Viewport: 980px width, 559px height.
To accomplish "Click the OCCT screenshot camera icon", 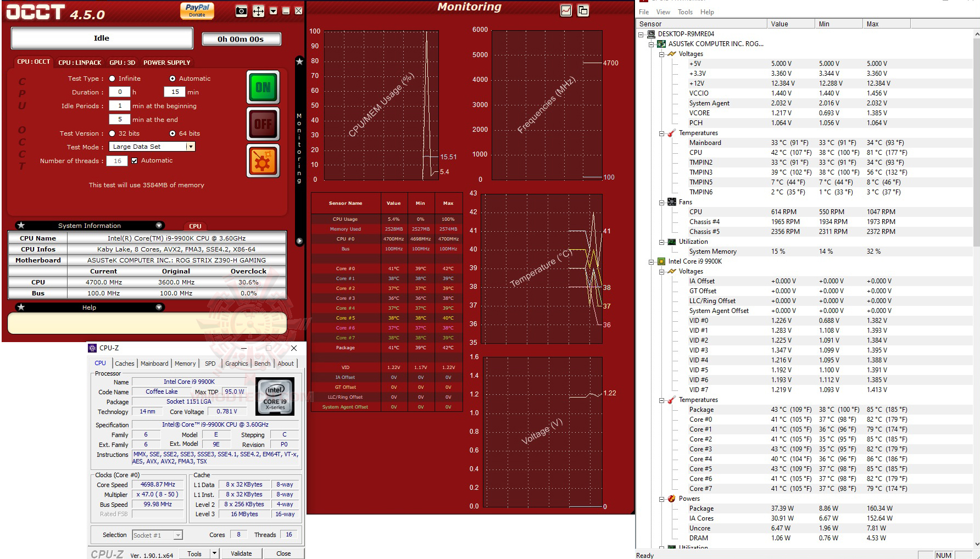I will click(241, 11).
